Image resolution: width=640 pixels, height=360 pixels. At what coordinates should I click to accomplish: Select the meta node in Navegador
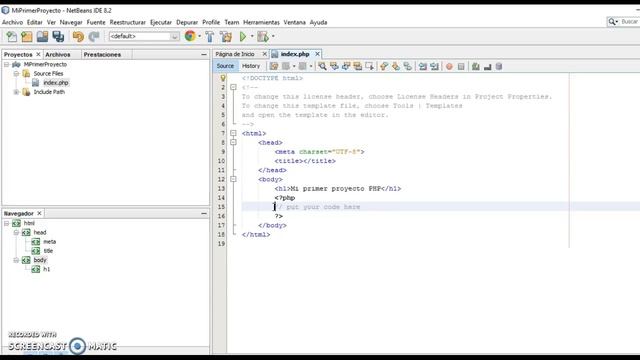click(x=49, y=242)
